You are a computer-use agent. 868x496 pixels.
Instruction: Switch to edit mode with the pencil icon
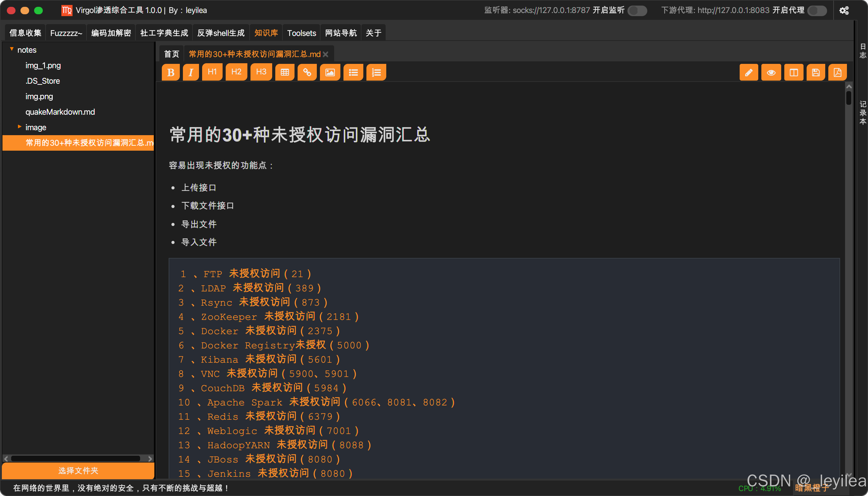coord(748,72)
